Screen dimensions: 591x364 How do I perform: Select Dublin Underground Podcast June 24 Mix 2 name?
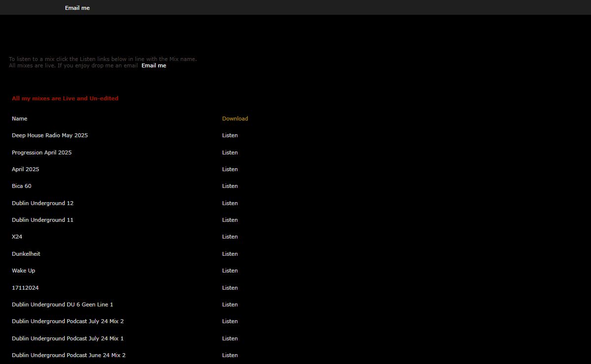69,355
